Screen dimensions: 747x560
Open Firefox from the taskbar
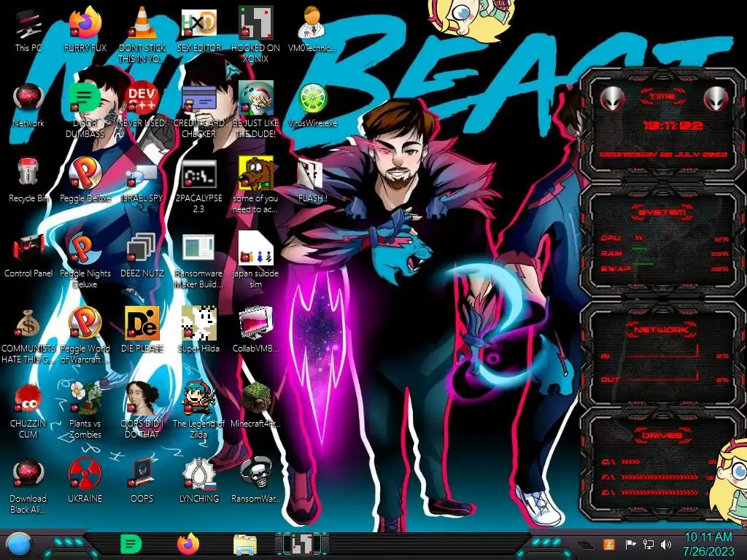click(188, 544)
